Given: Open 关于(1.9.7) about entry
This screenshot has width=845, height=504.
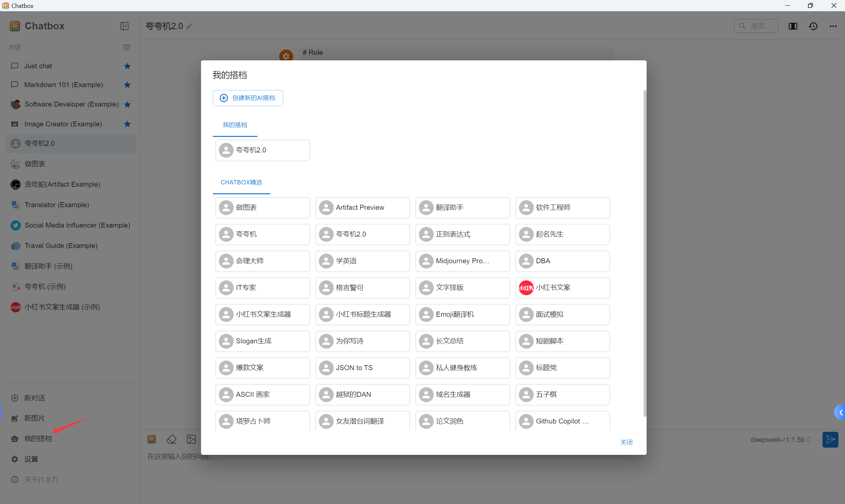Looking at the screenshot, I should (x=71, y=480).
